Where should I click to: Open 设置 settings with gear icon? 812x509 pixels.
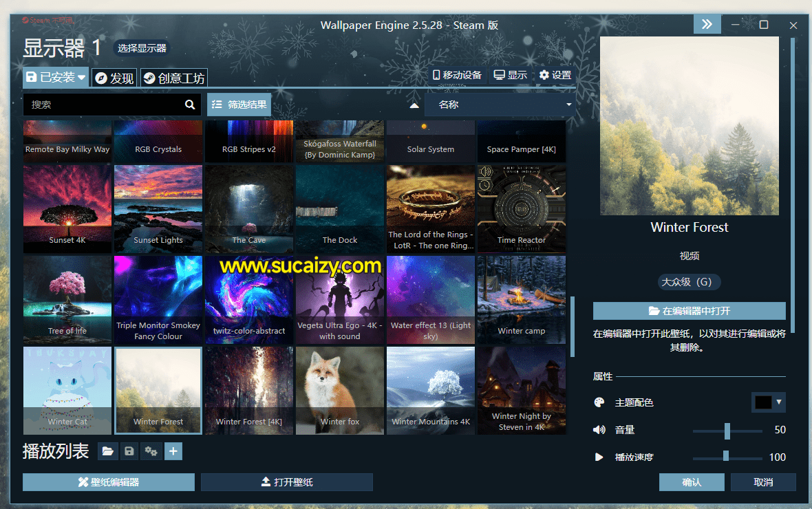point(556,74)
